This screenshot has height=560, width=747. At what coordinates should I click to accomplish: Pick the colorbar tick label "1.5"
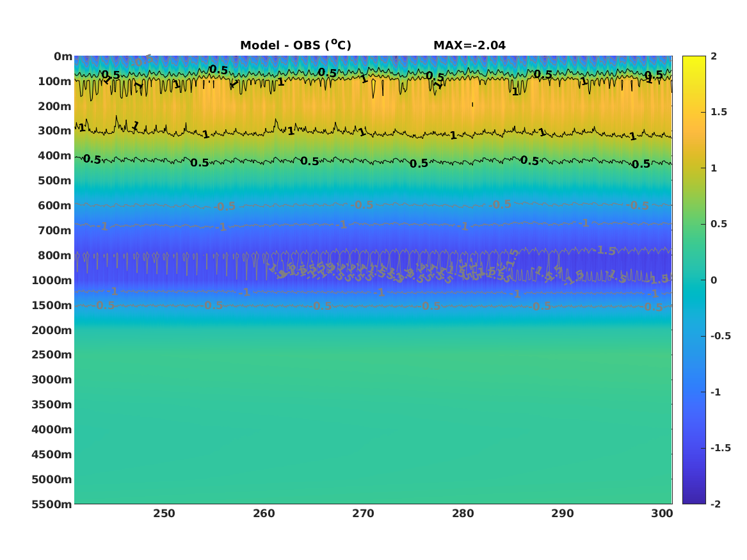tap(718, 113)
